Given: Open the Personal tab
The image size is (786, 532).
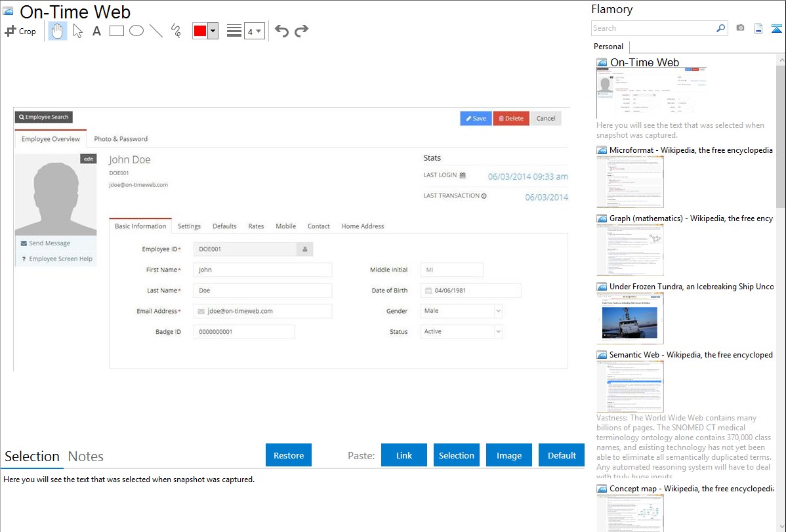Looking at the screenshot, I should click(608, 47).
